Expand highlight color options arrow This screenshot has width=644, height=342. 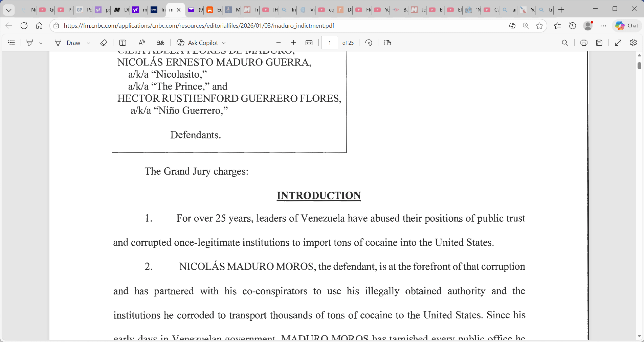[41, 43]
